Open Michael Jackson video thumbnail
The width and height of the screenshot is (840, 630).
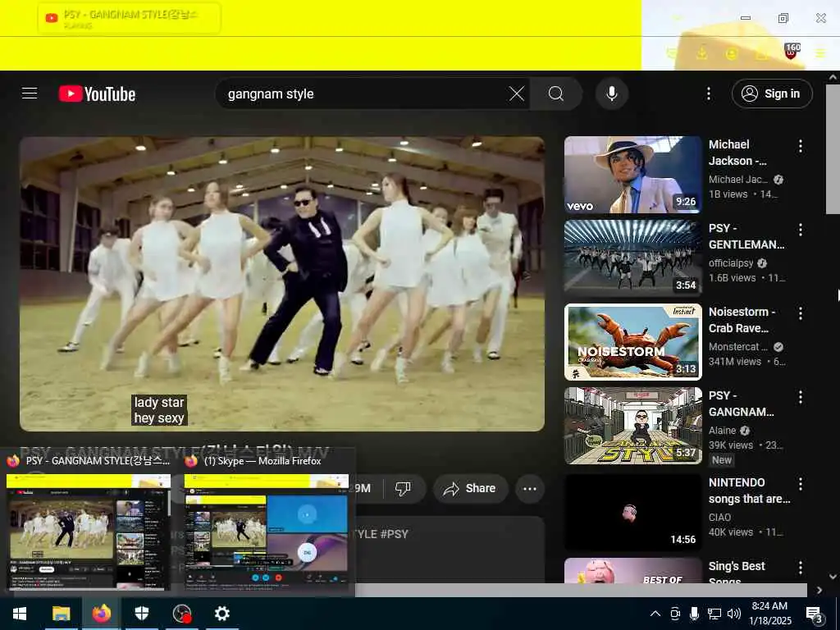pyautogui.click(x=632, y=175)
